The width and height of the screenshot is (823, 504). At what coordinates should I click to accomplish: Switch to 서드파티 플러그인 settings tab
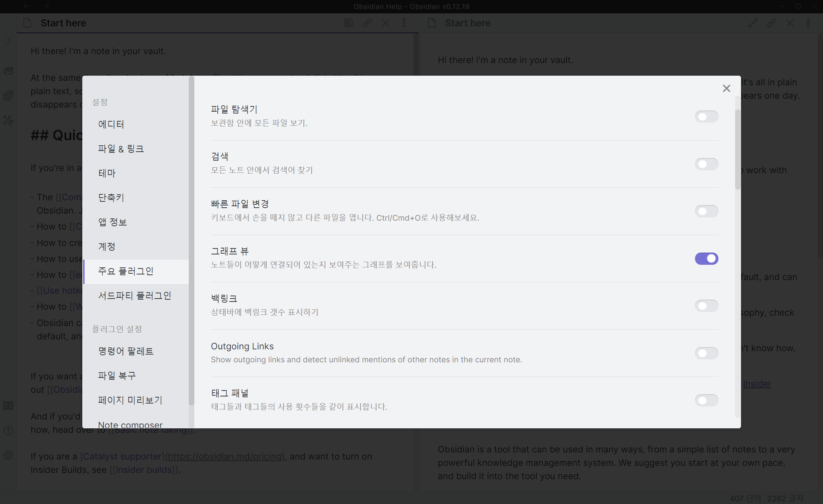(x=134, y=296)
